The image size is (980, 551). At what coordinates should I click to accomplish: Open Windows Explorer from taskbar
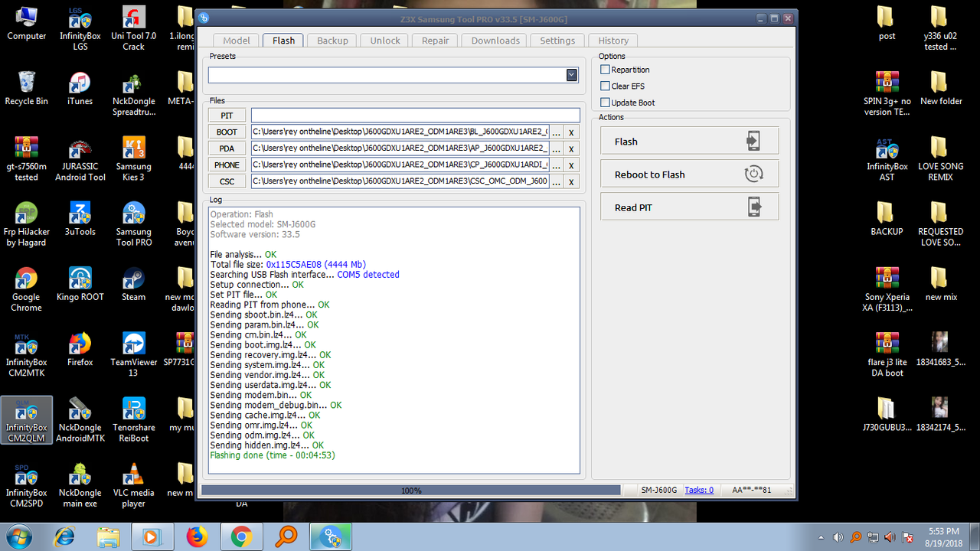click(x=108, y=536)
